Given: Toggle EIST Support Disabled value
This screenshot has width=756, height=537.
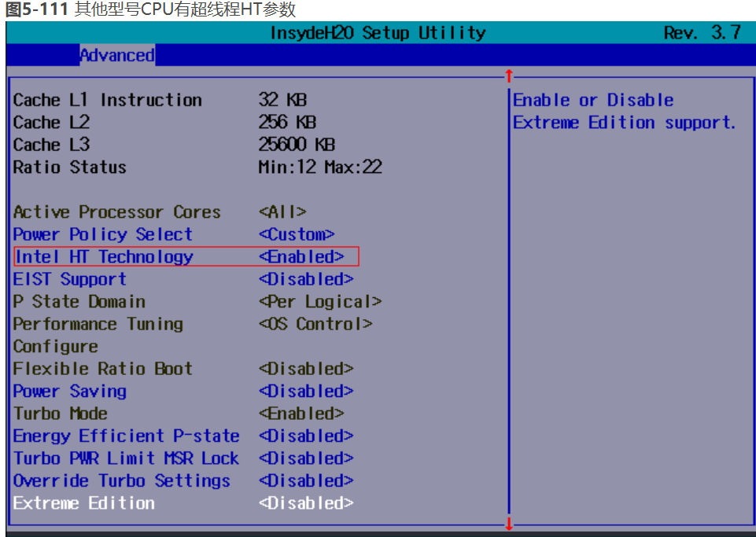Looking at the screenshot, I should (x=306, y=279).
